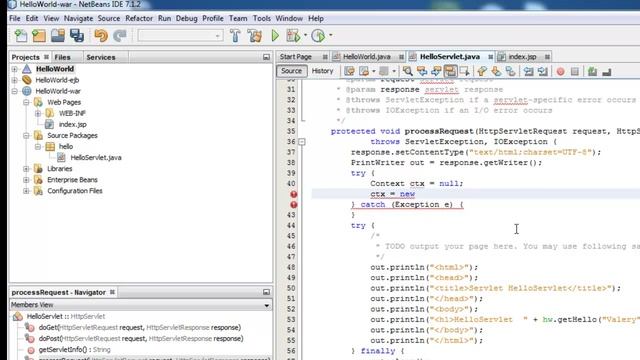Expand the WEB-INF folder
Viewport: 640px width, 360px height.
pyautogui.click(x=38, y=113)
